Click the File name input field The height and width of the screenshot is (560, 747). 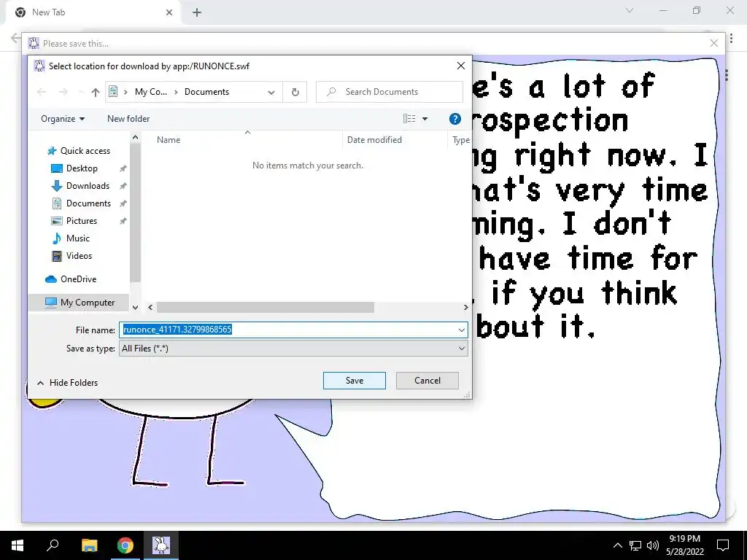(x=288, y=330)
